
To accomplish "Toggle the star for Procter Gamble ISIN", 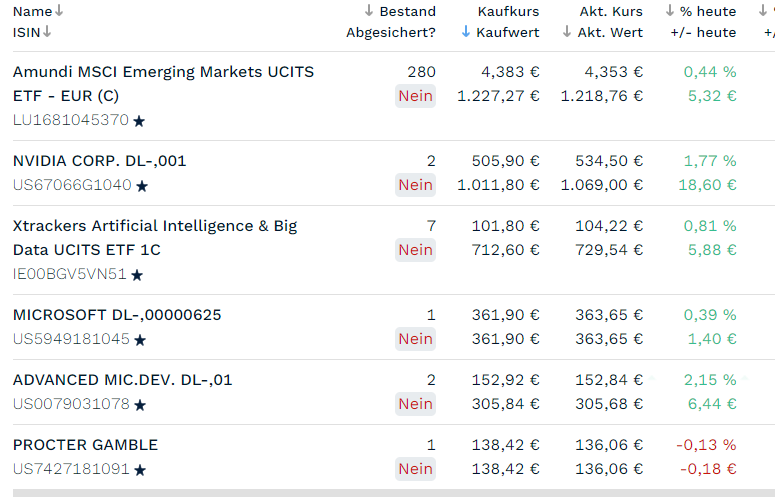I will (x=141, y=470).
